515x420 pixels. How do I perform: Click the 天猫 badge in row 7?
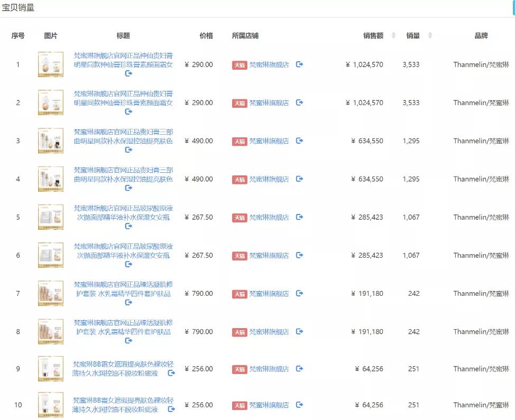click(x=240, y=294)
